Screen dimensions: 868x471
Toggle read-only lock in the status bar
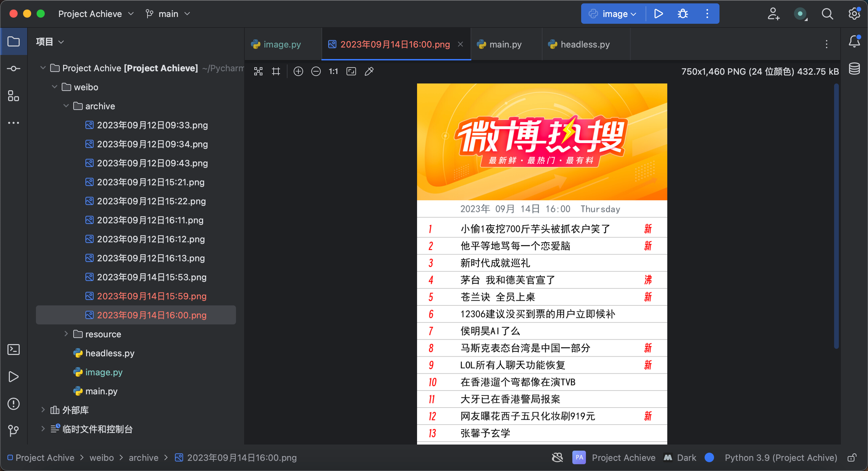(x=852, y=458)
